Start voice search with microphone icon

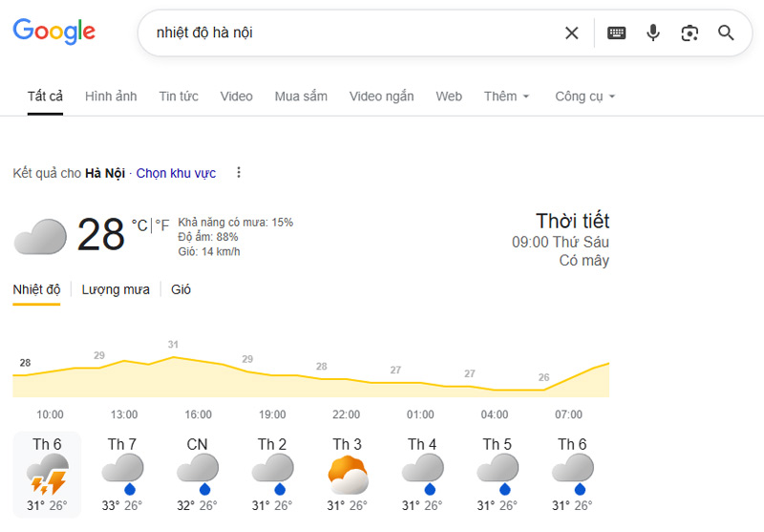653,33
